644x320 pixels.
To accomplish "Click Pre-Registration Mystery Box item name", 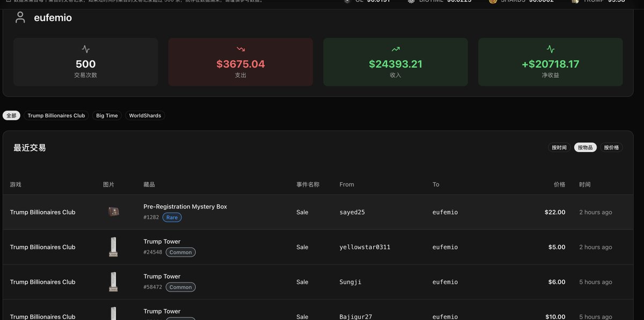I will pos(185,206).
